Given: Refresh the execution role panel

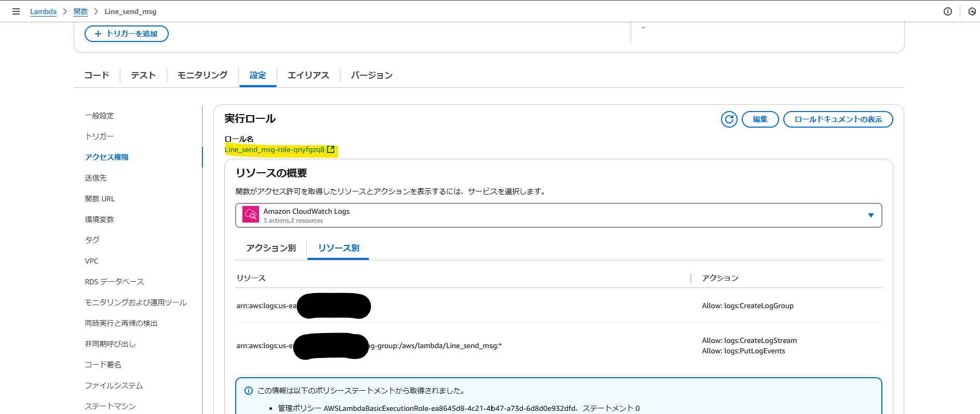Looking at the screenshot, I should coord(729,119).
